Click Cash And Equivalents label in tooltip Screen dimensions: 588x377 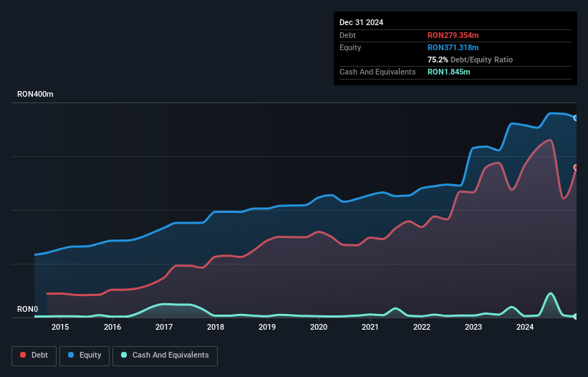(377, 72)
